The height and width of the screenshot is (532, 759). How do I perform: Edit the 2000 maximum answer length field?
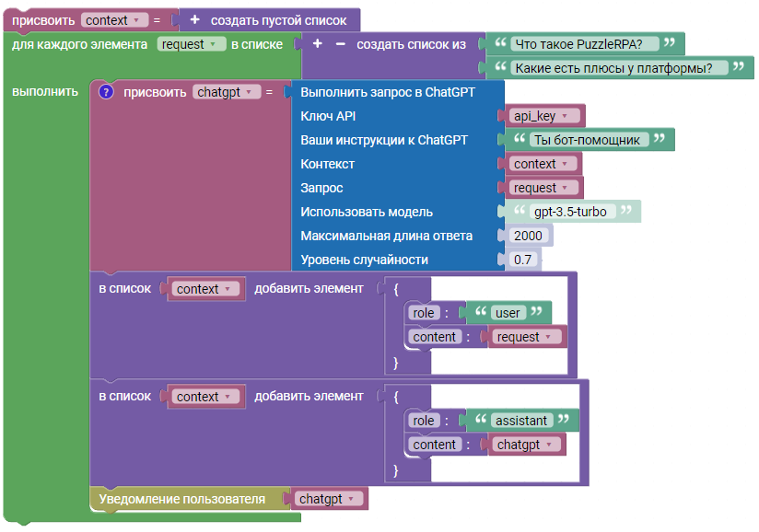click(x=529, y=236)
